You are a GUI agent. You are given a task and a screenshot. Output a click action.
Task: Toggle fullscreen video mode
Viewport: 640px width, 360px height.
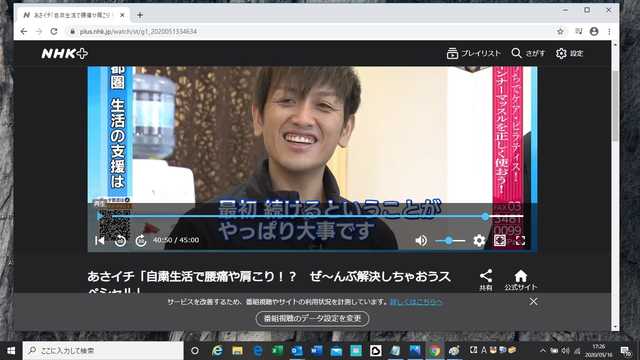click(x=520, y=240)
